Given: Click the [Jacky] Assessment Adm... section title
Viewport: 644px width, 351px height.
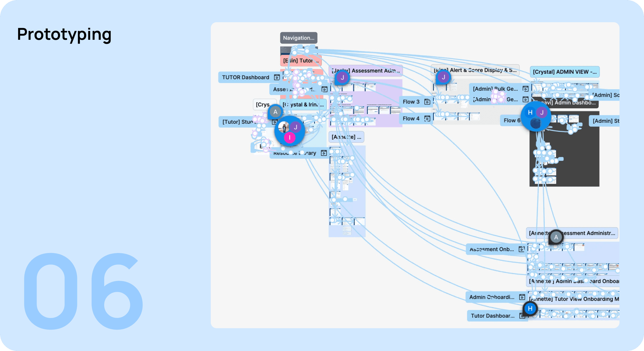Looking at the screenshot, I should click(x=375, y=71).
